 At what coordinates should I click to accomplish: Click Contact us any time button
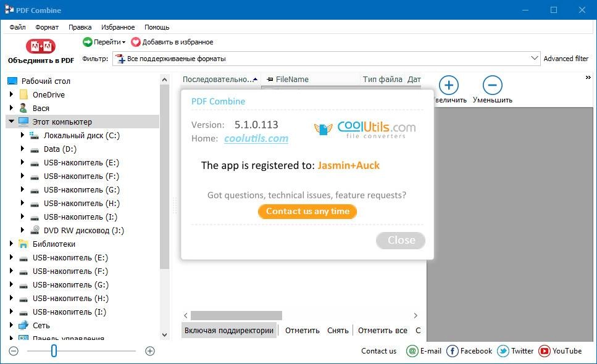pos(307,212)
